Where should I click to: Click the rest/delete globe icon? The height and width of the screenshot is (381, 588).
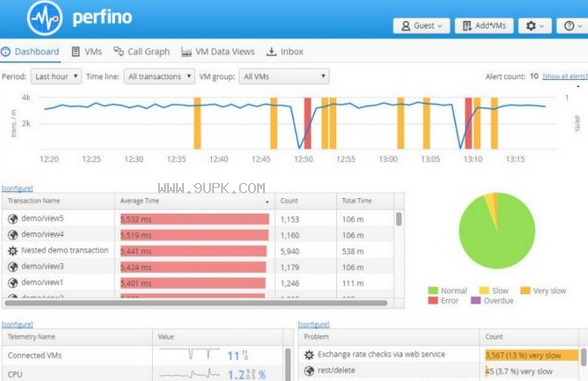tap(309, 371)
